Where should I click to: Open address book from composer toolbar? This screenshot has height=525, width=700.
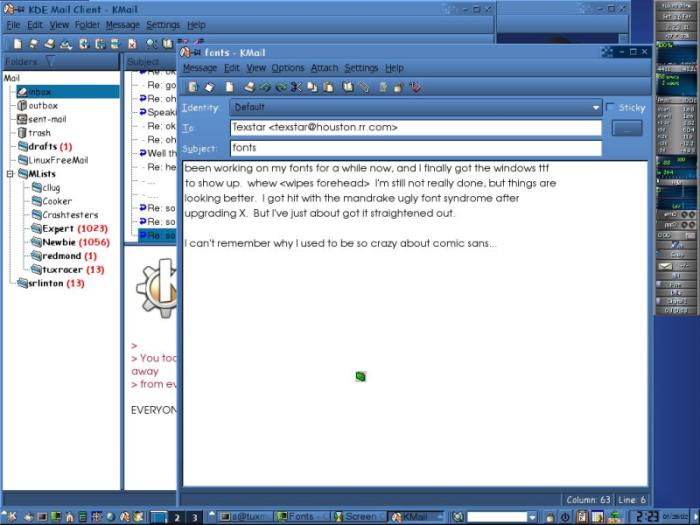348,87
